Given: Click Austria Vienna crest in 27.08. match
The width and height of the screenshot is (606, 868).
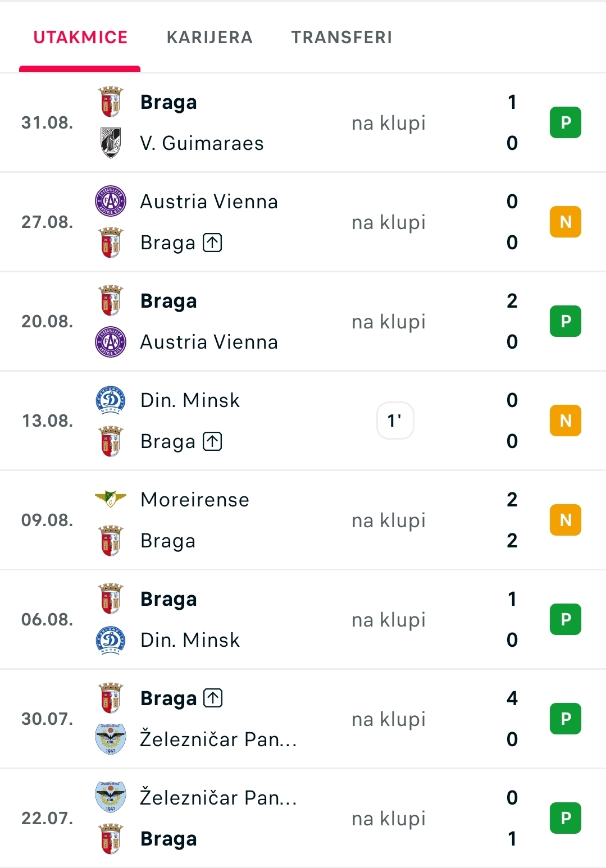Looking at the screenshot, I should tap(111, 201).
